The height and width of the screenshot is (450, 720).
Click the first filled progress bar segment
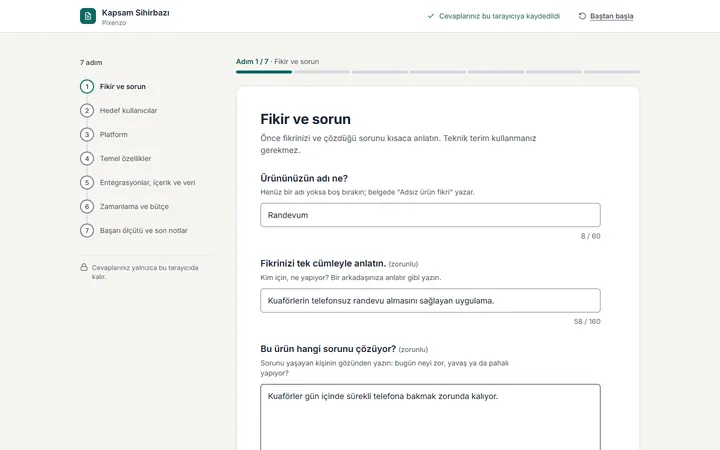click(x=264, y=72)
